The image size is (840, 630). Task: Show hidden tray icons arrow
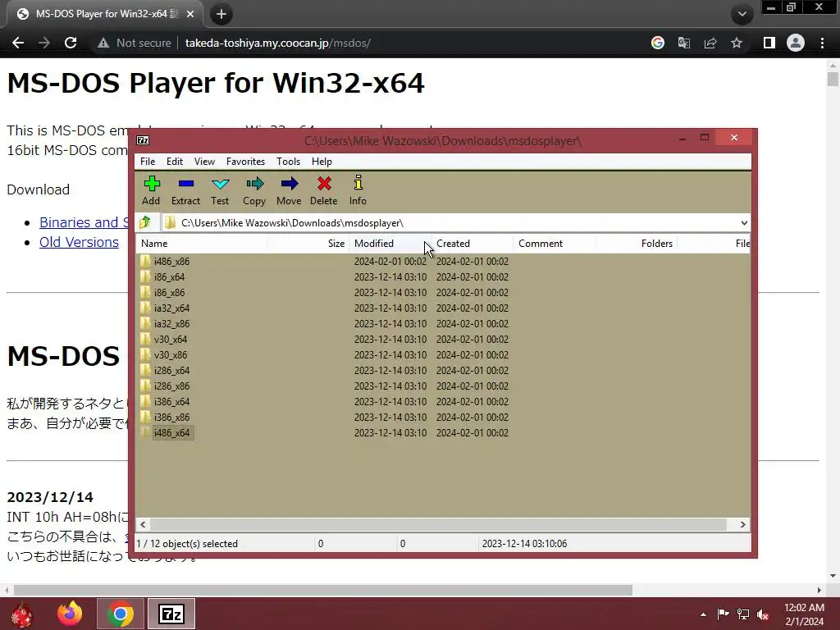pyautogui.click(x=703, y=614)
